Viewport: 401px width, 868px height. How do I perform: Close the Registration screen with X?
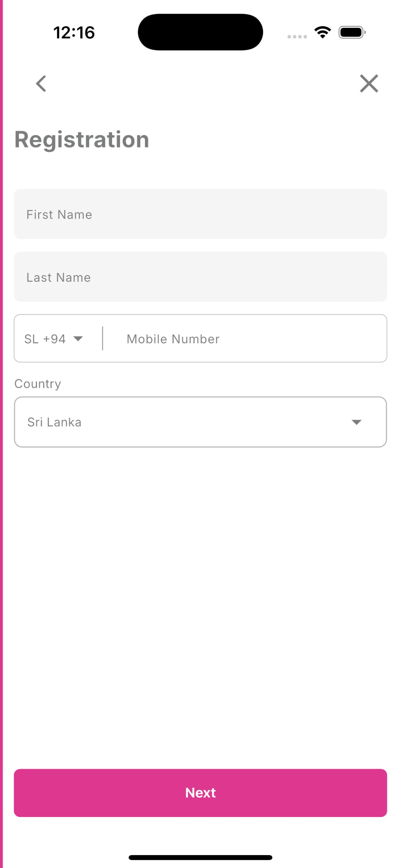tap(369, 84)
